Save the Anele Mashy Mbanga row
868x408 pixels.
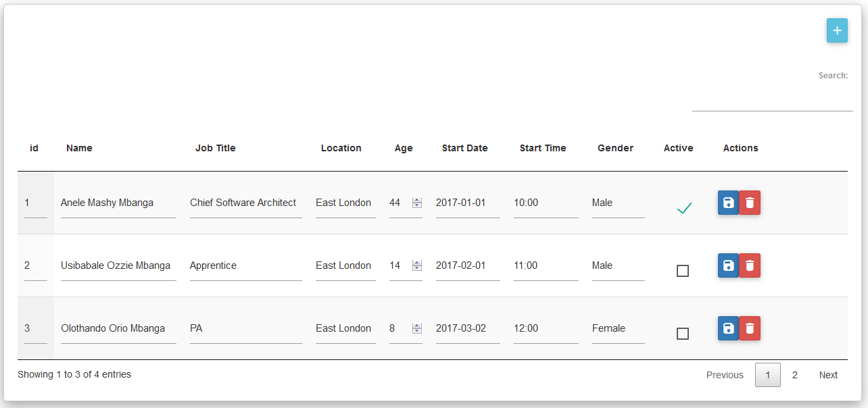click(728, 203)
